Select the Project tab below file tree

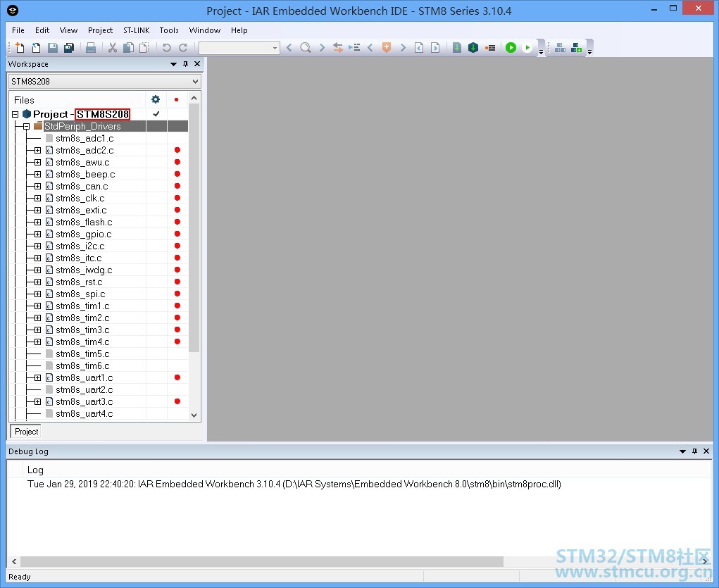(26, 432)
